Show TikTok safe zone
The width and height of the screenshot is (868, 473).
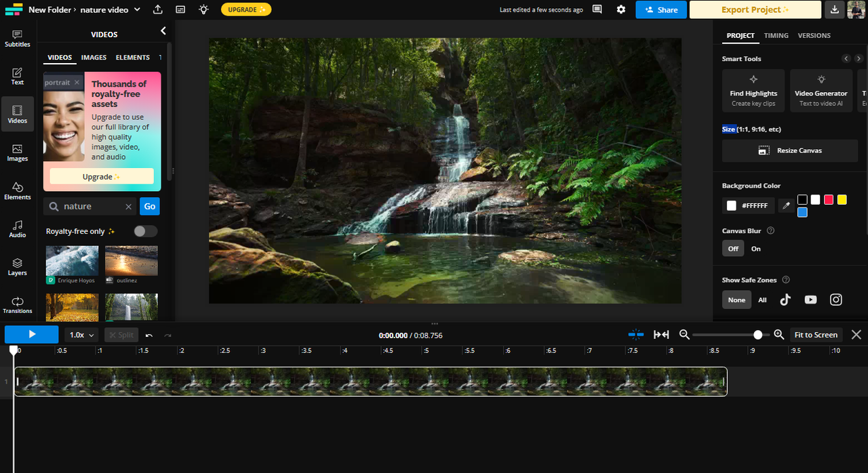pos(785,300)
